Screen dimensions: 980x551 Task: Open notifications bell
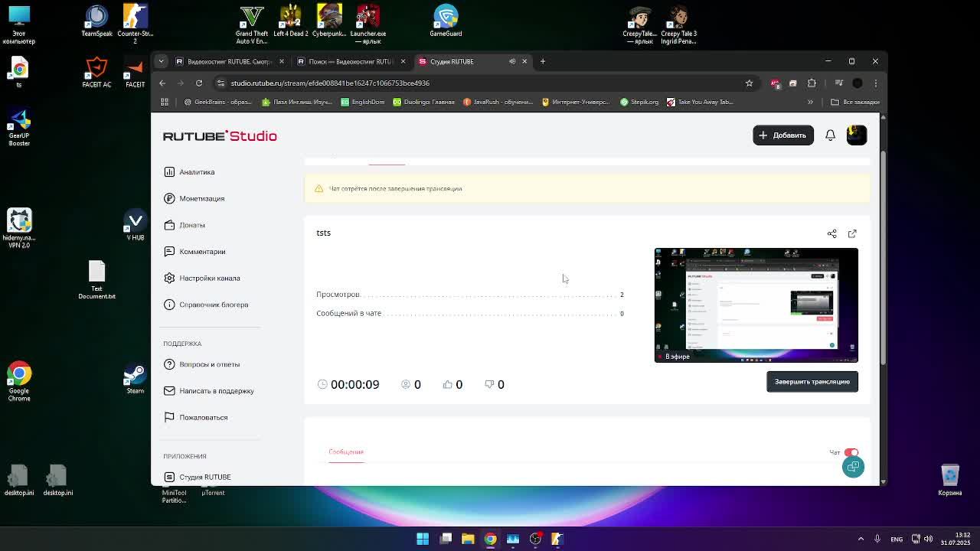pyautogui.click(x=830, y=135)
